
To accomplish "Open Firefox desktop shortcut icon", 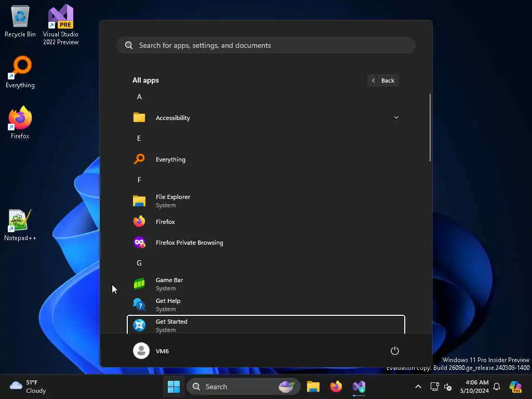I will (x=20, y=122).
